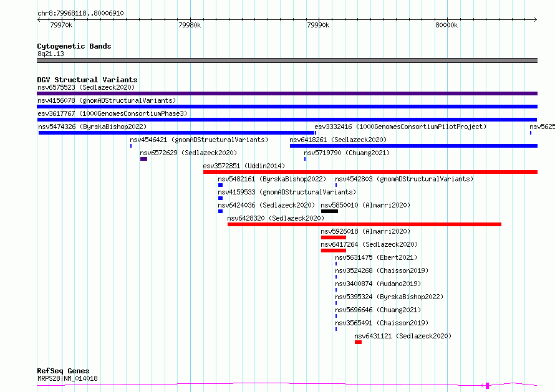Click the 79980k ruler position label

(190, 25)
